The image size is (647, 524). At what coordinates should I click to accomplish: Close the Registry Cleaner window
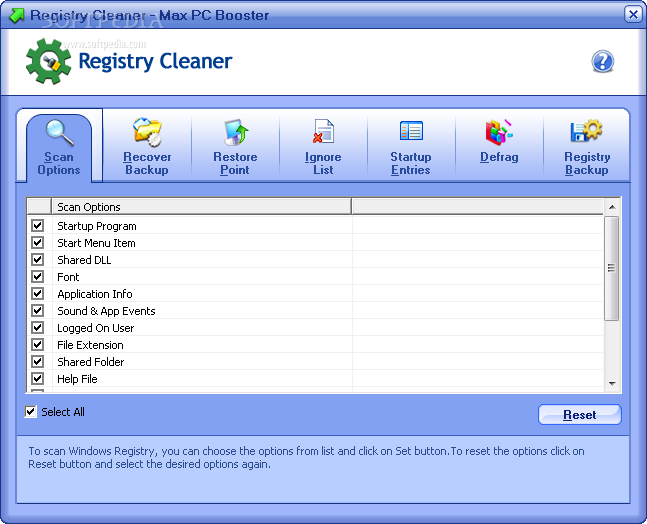click(633, 15)
